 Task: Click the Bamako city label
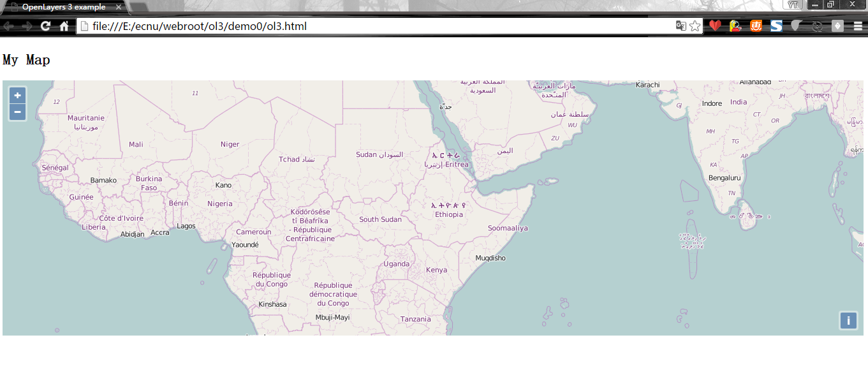pos(103,181)
